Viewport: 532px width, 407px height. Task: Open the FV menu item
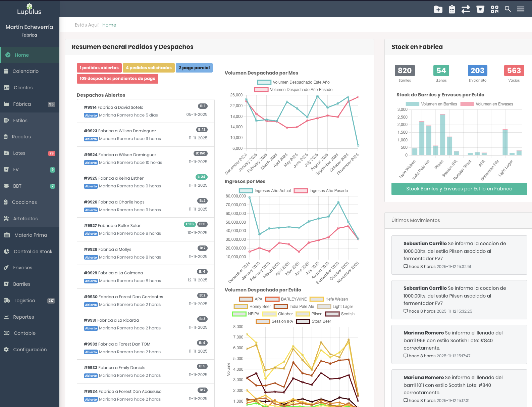pos(30,170)
